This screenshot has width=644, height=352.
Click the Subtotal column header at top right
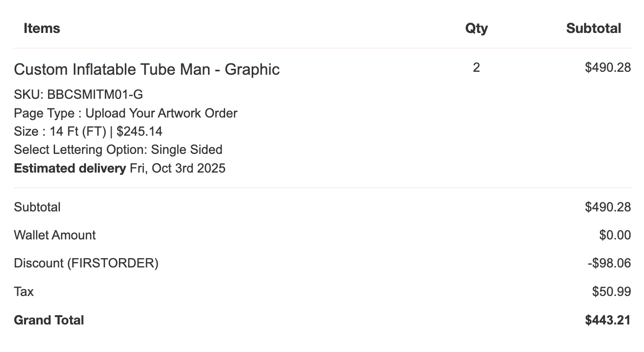click(x=593, y=29)
